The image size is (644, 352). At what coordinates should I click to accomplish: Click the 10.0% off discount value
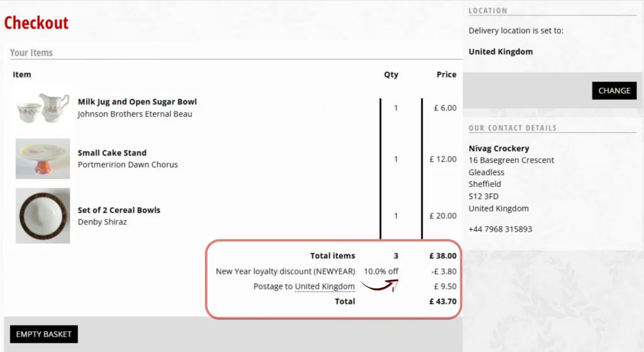(x=381, y=271)
